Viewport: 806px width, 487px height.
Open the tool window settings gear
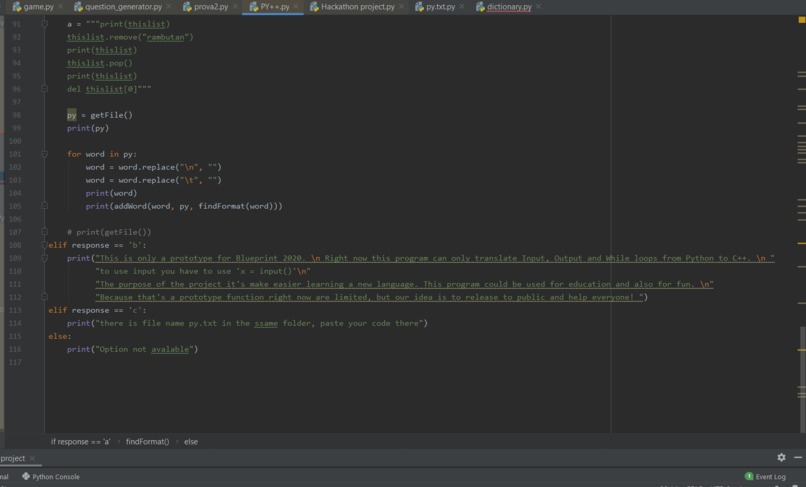(x=781, y=457)
